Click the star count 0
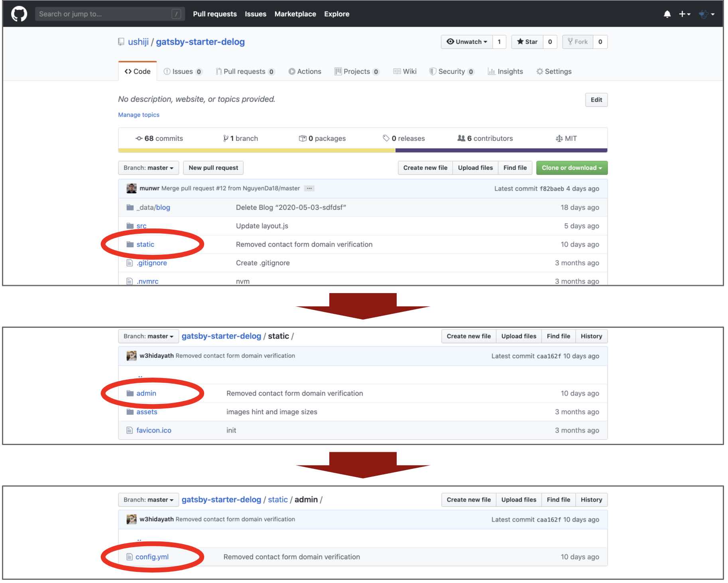728x583 pixels. (x=550, y=42)
